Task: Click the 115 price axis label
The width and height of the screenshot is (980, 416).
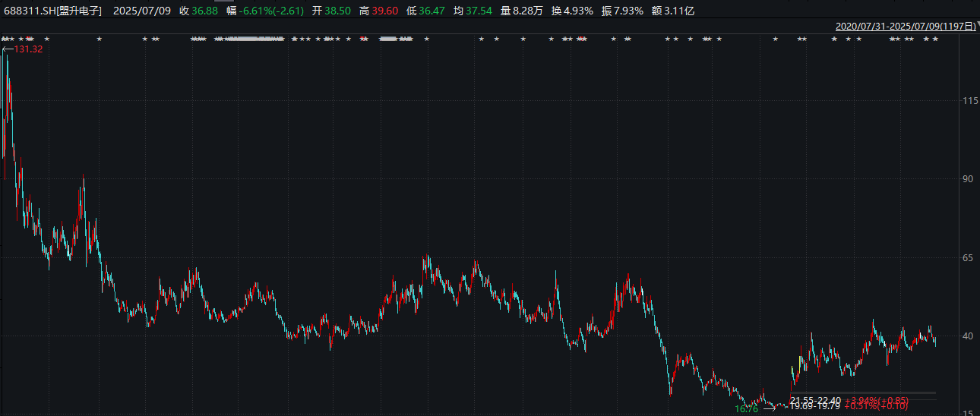Action: [x=969, y=101]
